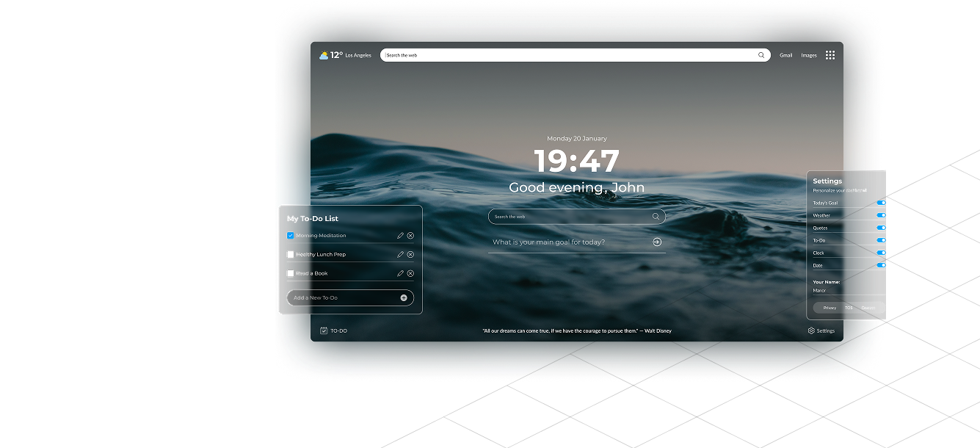Viewport: 980px width, 448px height.
Task: Edit the Morning Meditation task with the pencil icon
Action: [400, 235]
